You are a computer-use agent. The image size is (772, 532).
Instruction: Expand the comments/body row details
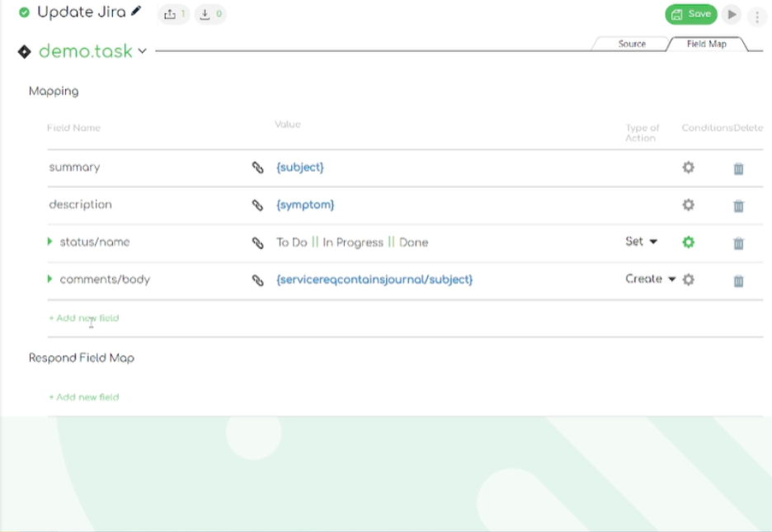(51, 280)
